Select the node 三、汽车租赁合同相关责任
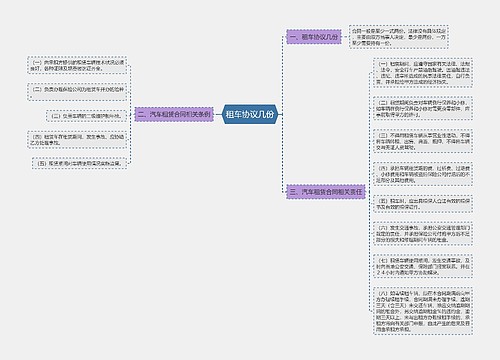The image size is (500, 360). point(326,192)
